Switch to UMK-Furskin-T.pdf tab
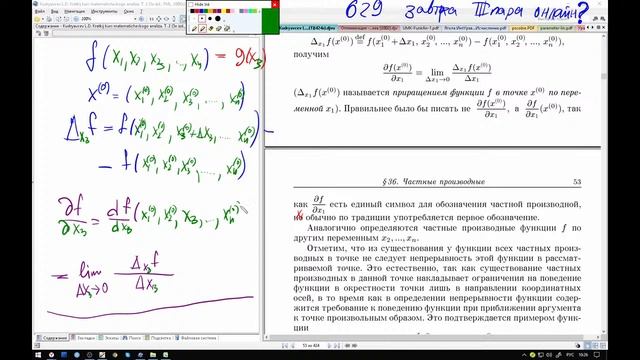The image size is (640, 360). coord(420,28)
